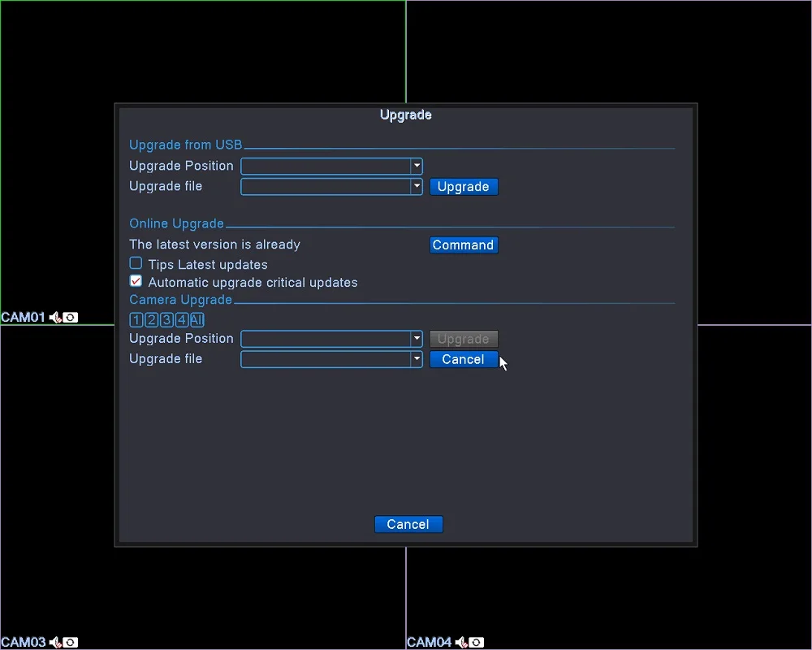
Task: Click the CAM03 muted audio icon
Action: pos(55,642)
